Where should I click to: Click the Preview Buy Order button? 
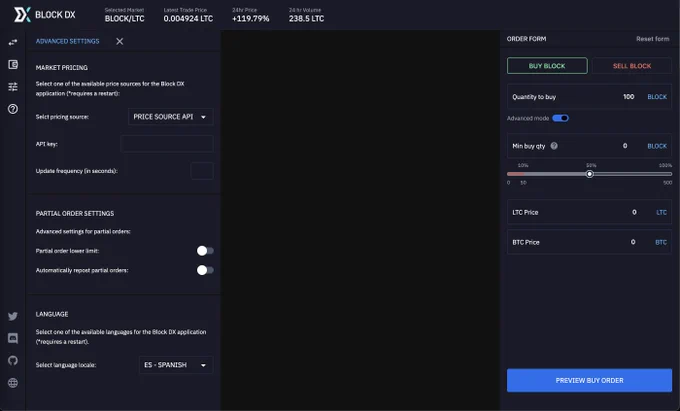(589, 380)
